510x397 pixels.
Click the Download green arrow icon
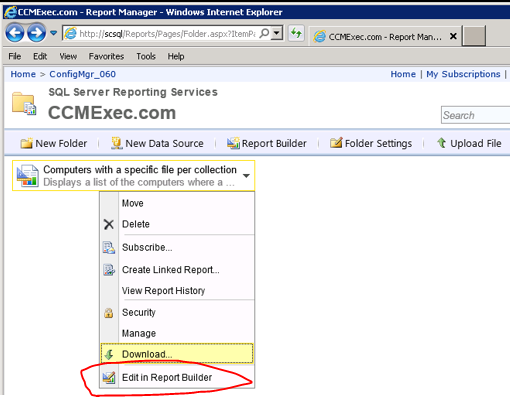[x=109, y=354]
